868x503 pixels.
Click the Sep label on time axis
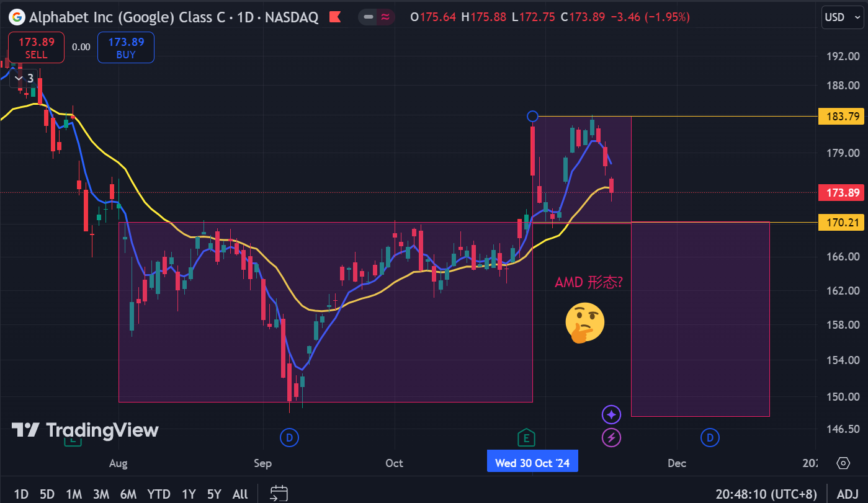(x=262, y=463)
